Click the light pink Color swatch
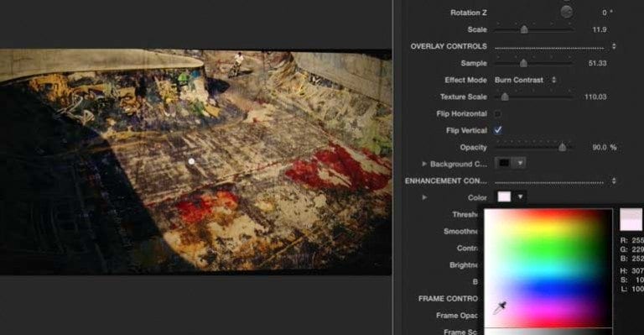 [504, 197]
